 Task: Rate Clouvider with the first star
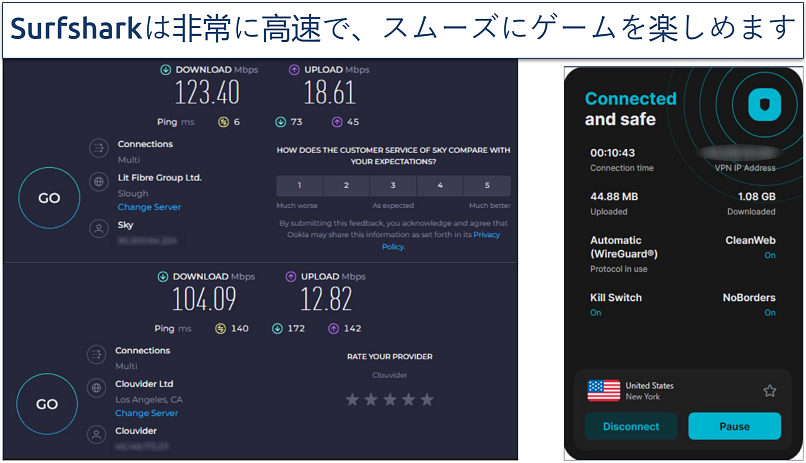tap(352, 399)
